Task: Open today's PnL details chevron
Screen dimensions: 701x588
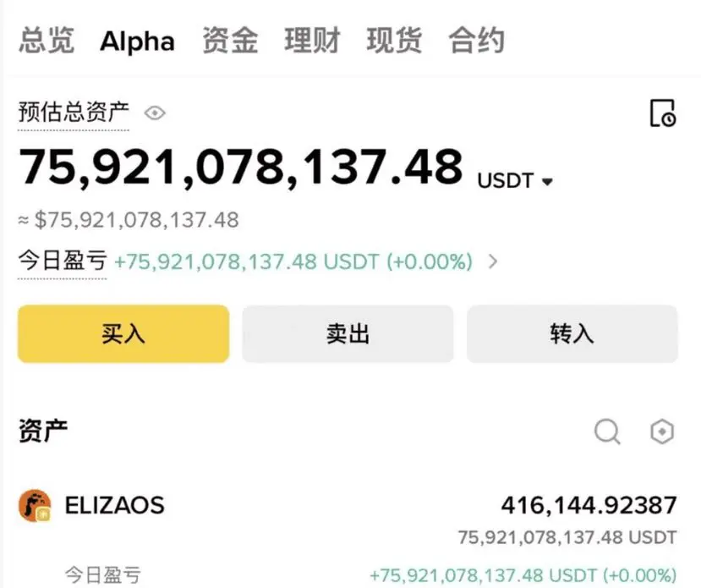Action: (x=493, y=261)
